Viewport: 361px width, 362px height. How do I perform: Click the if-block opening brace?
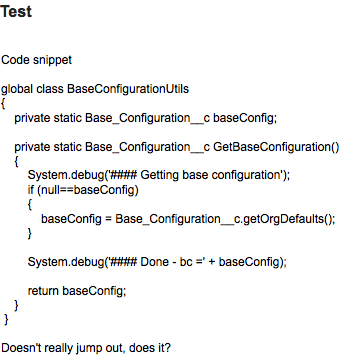click(30, 205)
